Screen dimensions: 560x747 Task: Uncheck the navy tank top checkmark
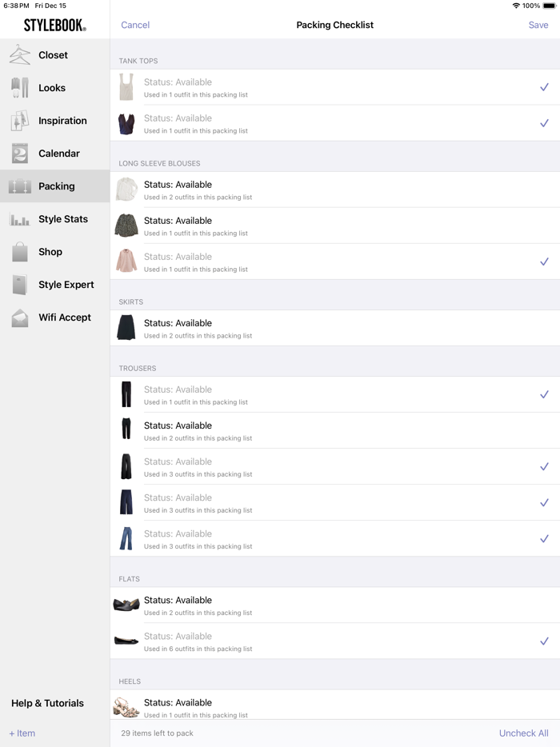[544, 123]
